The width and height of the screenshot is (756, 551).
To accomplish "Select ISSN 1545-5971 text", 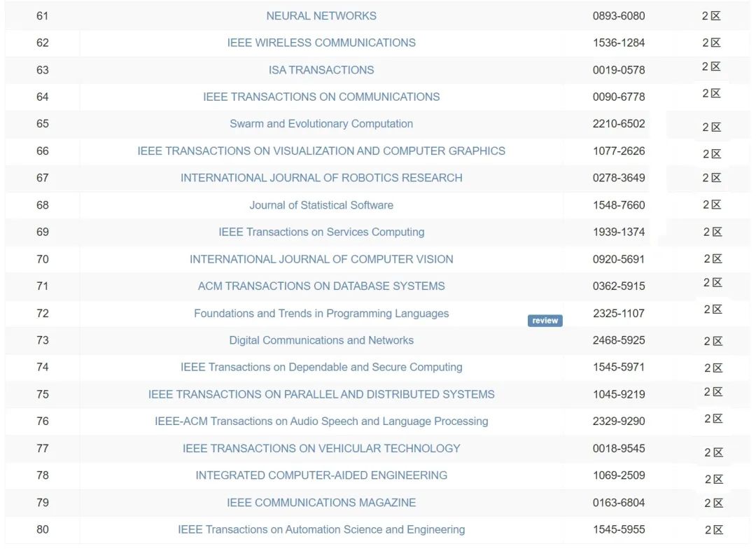I will (x=619, y=368).
